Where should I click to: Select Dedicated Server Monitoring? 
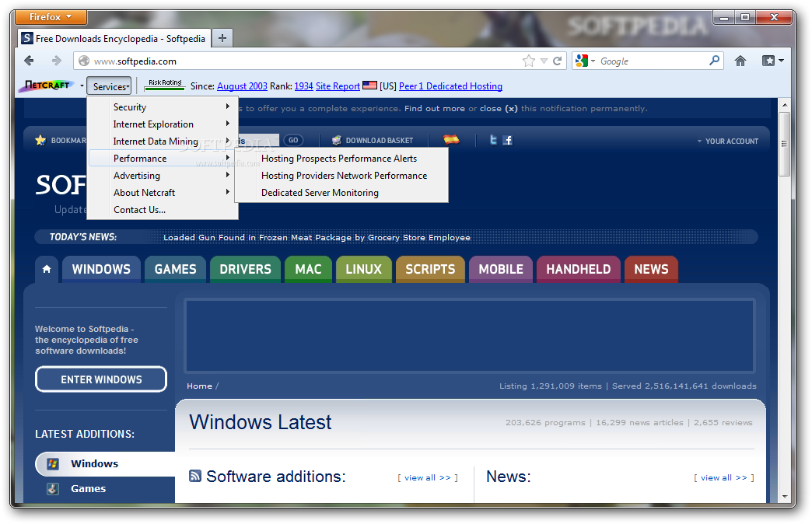click(341, 193)
